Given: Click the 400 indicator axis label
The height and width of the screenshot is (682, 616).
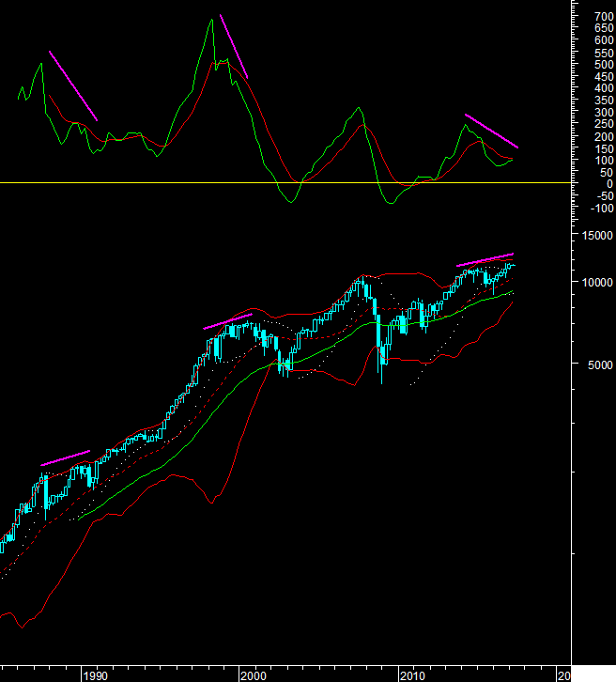Looking at the screenshot, I should click(x=604, y=88).
